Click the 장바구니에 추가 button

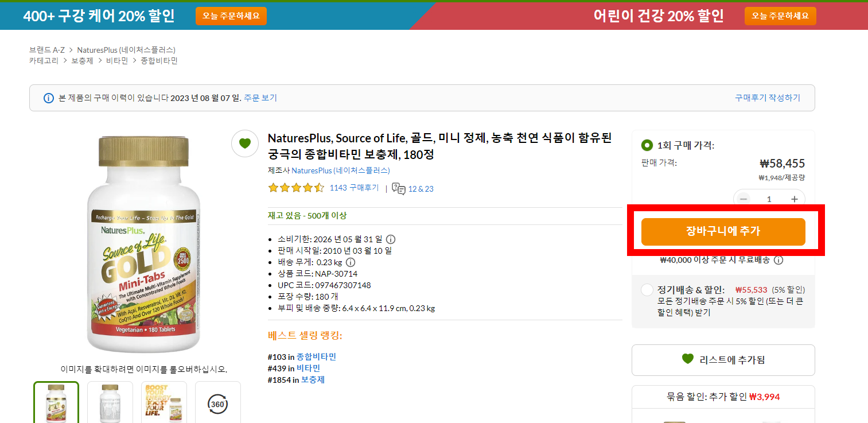(x=723, y=232)
